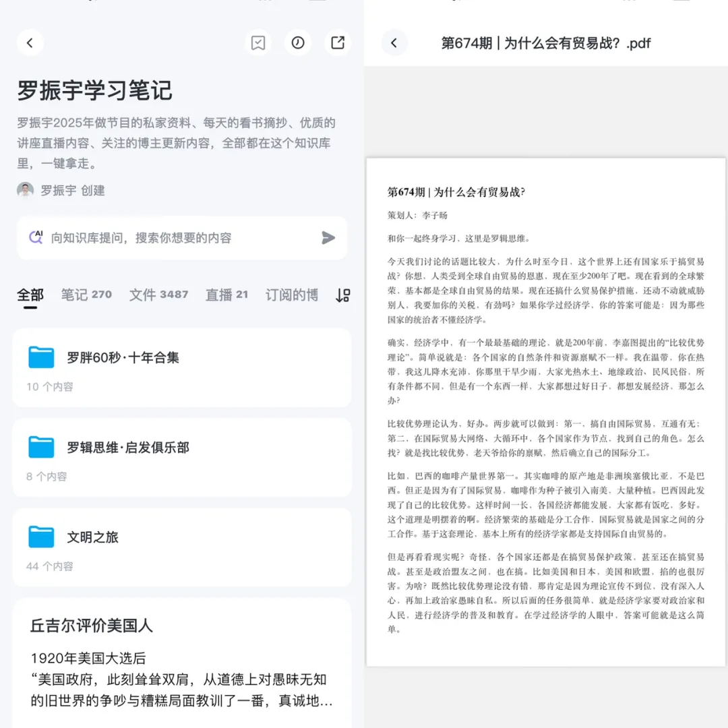The width and height of the screenshot is (728, 728).
Task: Switch to the 文件 3487 tab
Action: (159, 295)
